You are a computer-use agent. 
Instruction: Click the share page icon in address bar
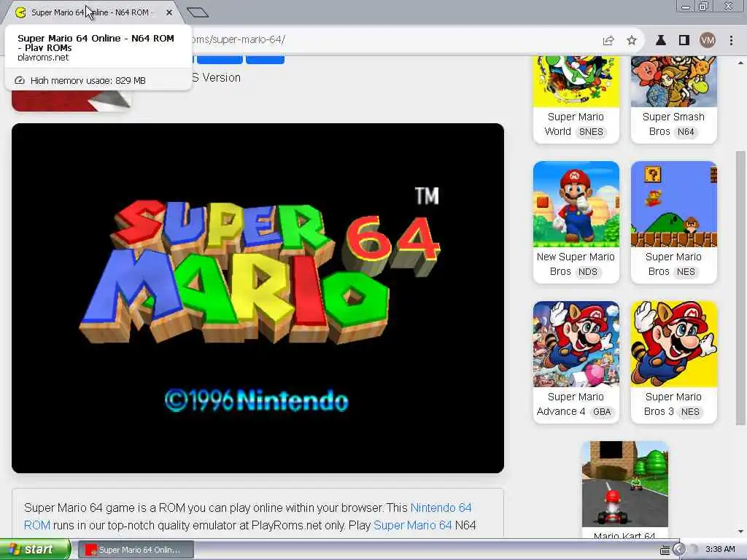click(x=608, y=41)
